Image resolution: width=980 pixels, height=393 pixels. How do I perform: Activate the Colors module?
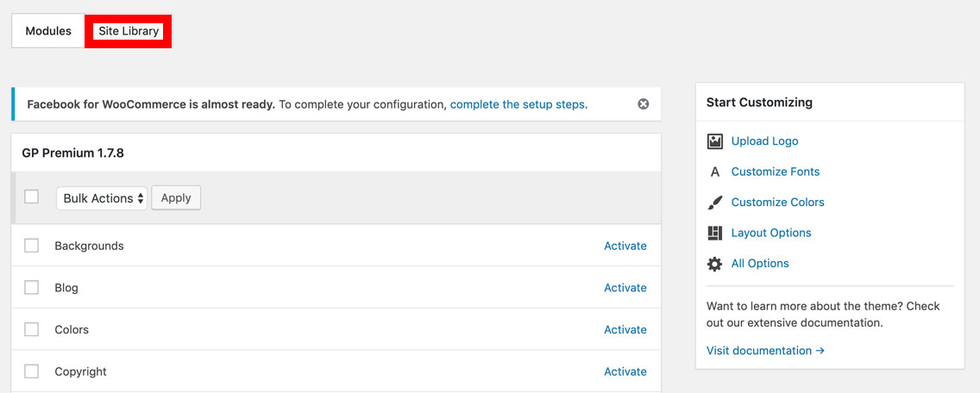625,330
